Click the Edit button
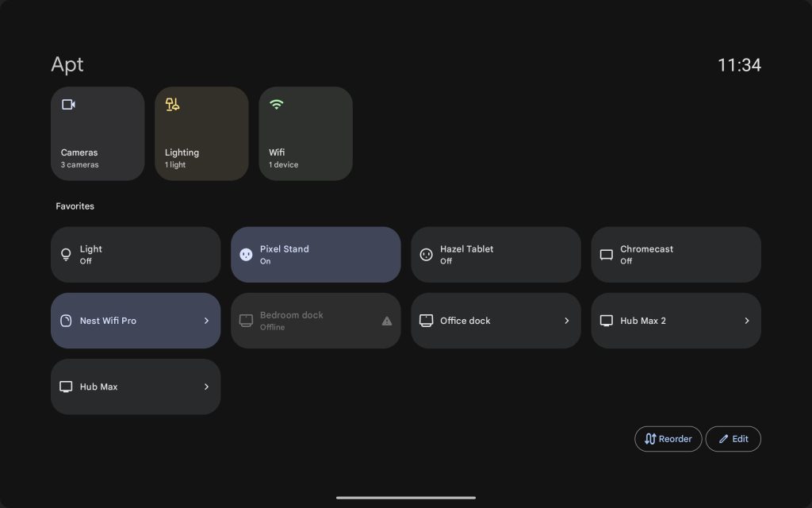The image size is (812, 508). [733, 438]
